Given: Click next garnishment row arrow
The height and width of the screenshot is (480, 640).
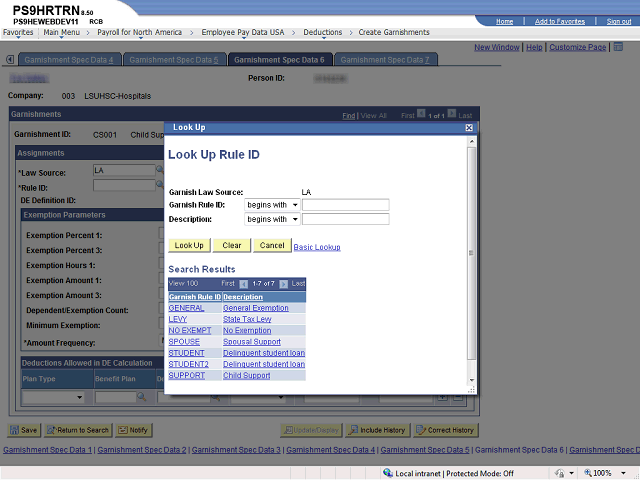Looking at the screenshot, I should point(451,114).
